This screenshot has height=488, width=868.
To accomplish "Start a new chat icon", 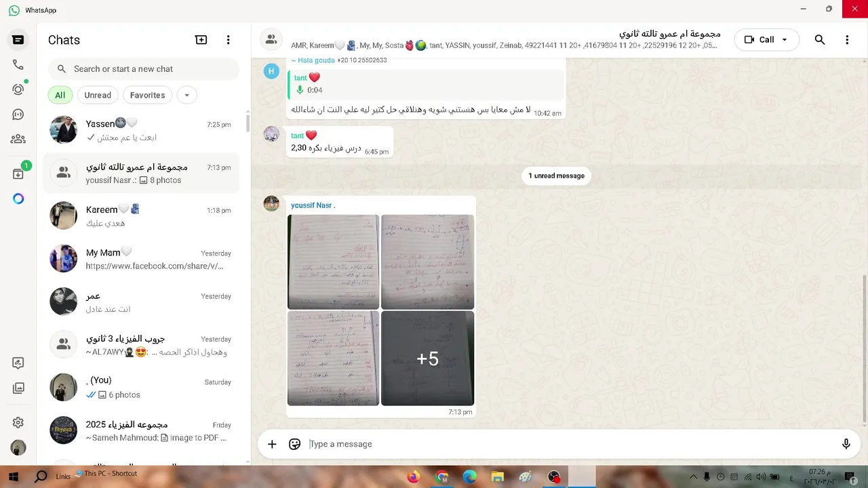I will click(x=201, y=40).
